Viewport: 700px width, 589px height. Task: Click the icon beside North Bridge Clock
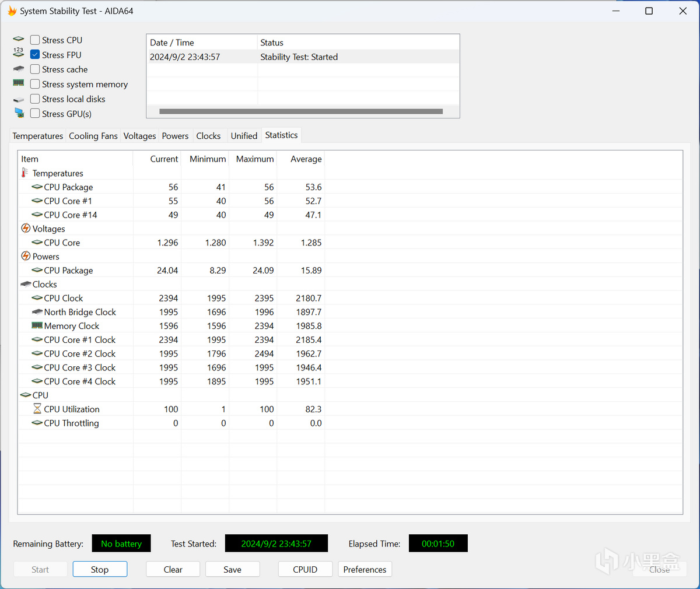point(37,312)
